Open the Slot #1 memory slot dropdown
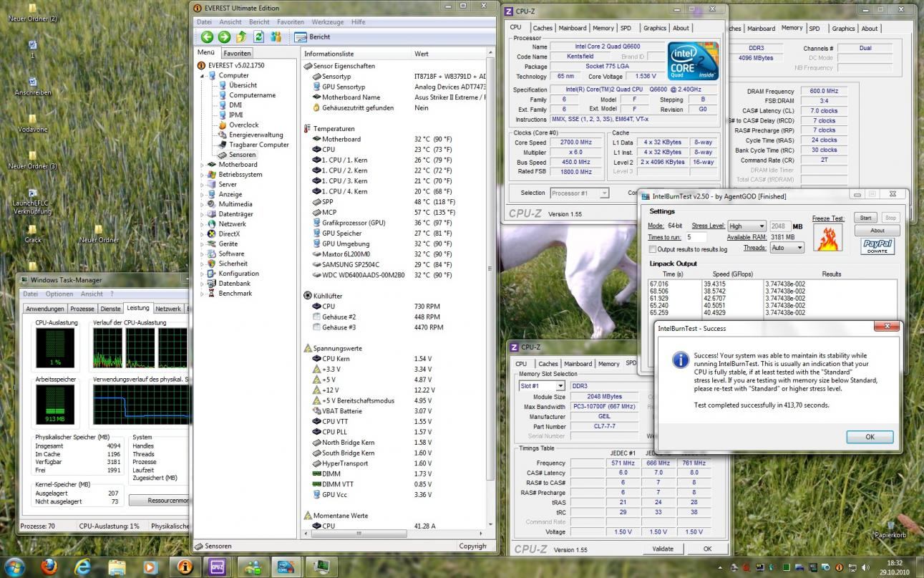 [541, 386]
